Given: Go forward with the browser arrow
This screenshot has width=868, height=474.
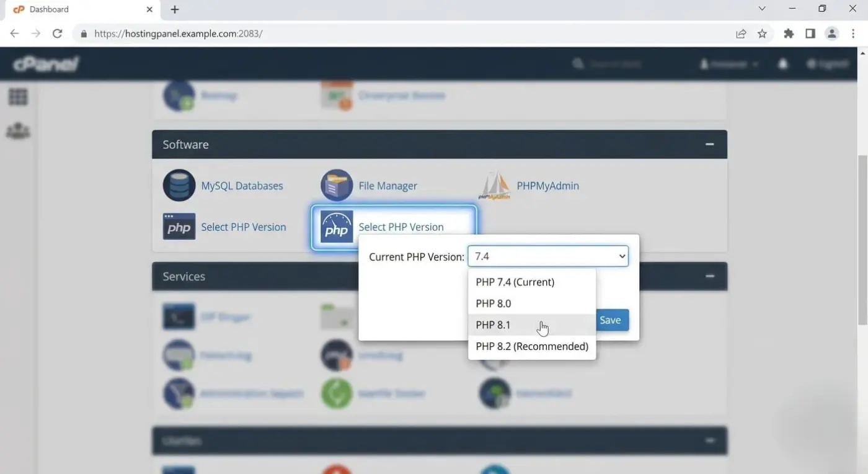Looking at the screenshot, I should [x=36, y=34].
